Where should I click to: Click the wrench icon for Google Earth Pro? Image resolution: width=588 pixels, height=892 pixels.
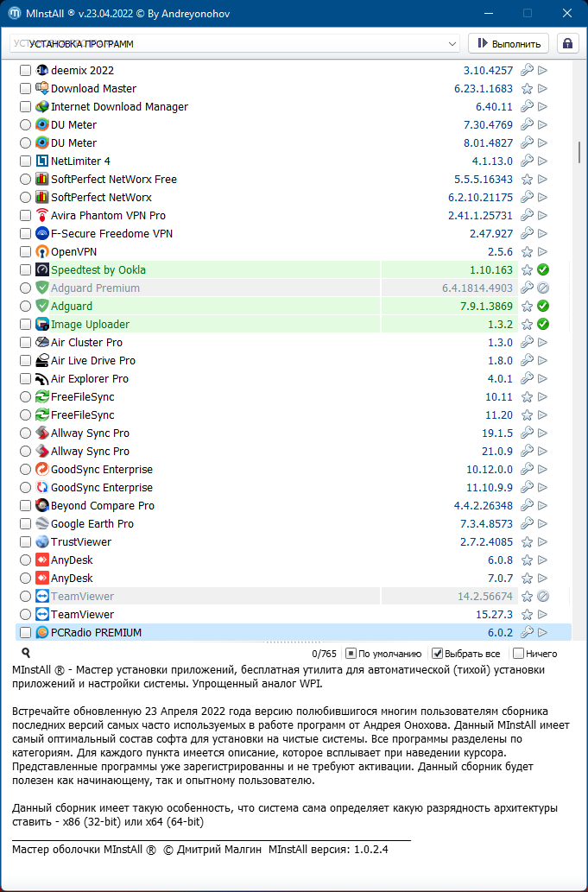tap(528, 524)
